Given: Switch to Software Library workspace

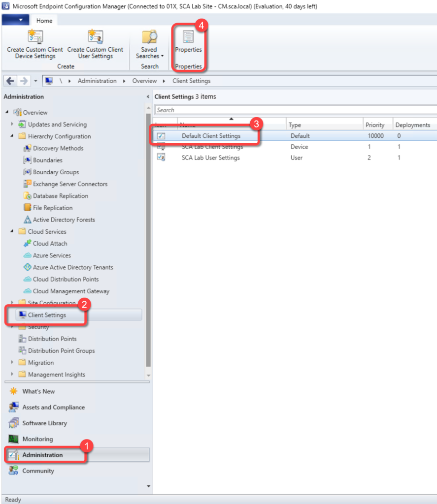Looking at the screenshot, I should [x=44, y=423].
